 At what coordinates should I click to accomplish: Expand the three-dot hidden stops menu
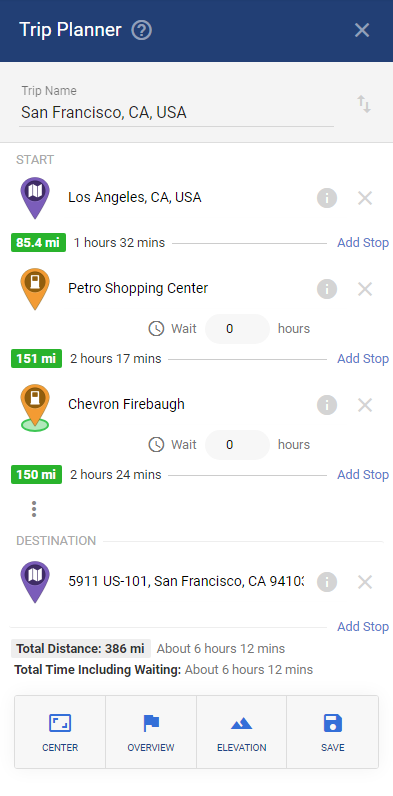click(34, 509)
